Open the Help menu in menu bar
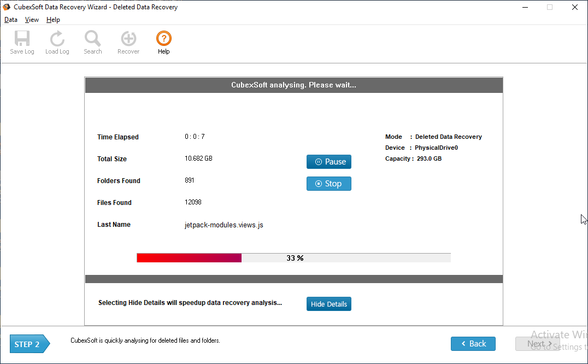 [x=53, y=20]
